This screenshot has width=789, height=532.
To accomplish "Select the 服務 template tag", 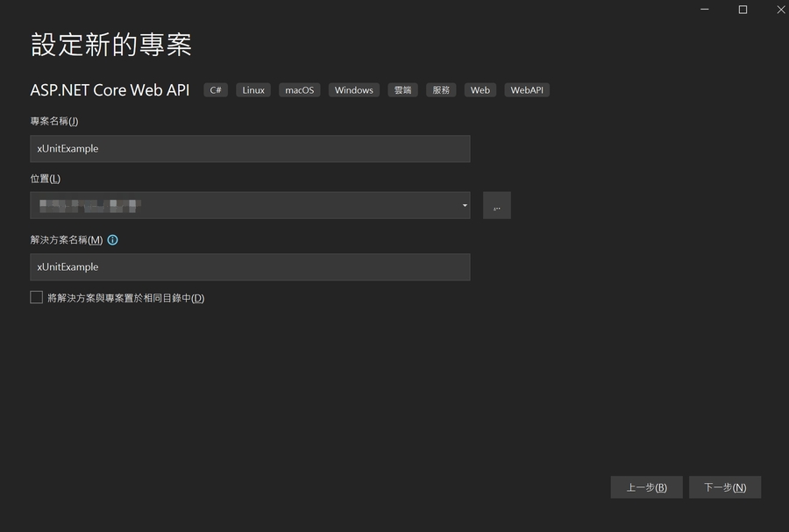I will point(440,89).
